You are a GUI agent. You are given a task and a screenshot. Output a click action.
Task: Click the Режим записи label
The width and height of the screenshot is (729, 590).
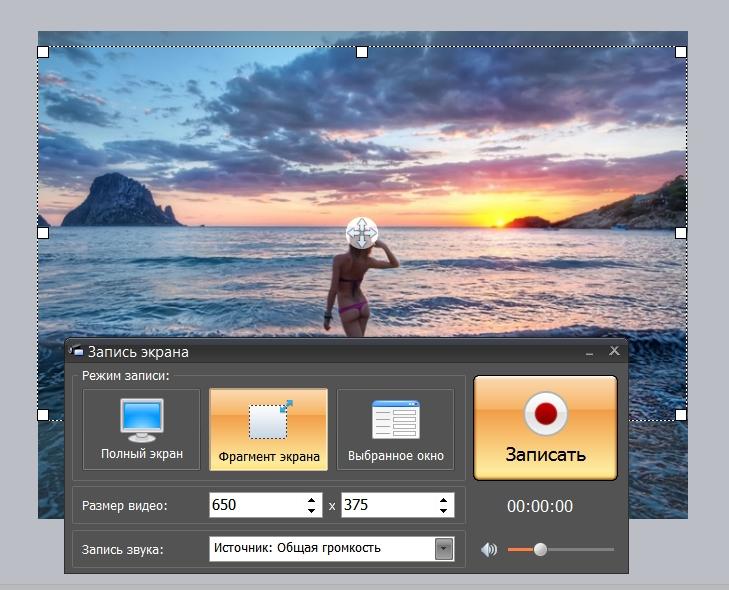126,375
